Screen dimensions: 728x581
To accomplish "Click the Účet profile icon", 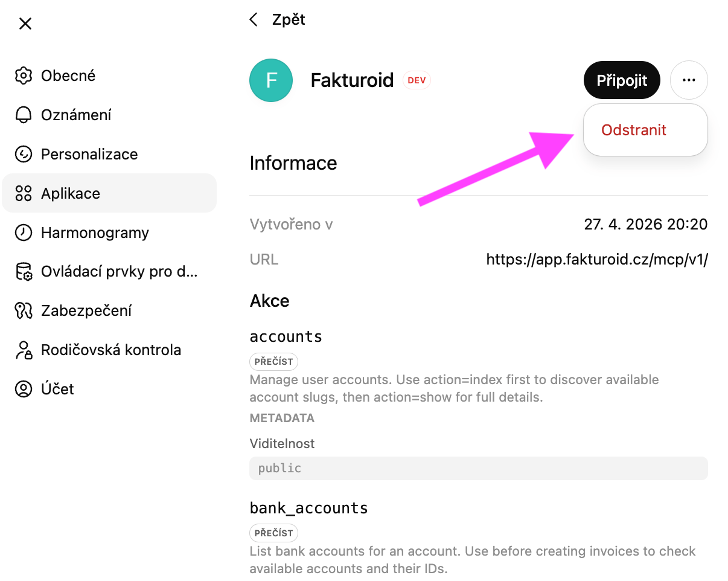I will click(23, 389).
